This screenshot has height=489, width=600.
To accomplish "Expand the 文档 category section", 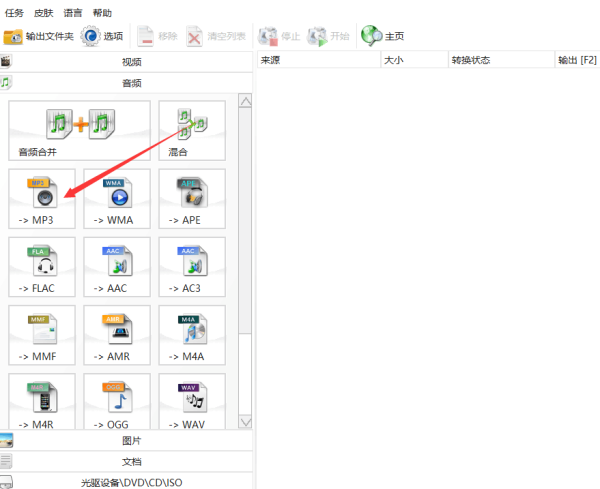I will coord(126,461).
